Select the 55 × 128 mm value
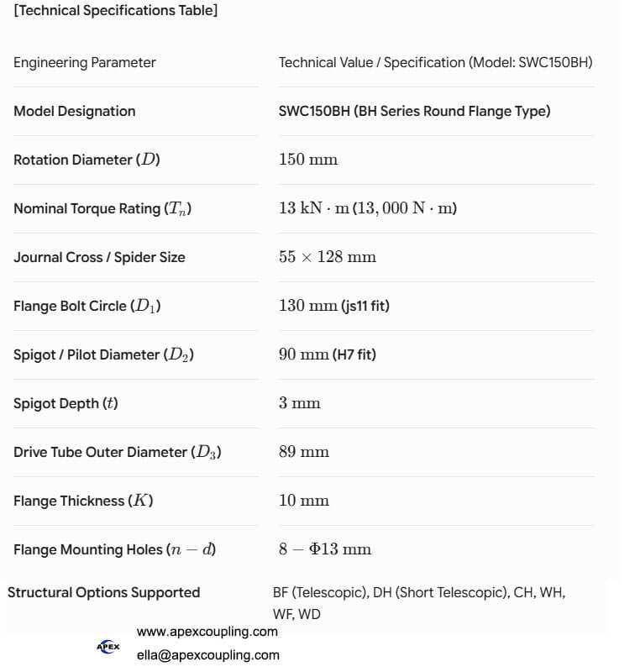Viewport: 635px width, 672px height. (x=328, y=257)
